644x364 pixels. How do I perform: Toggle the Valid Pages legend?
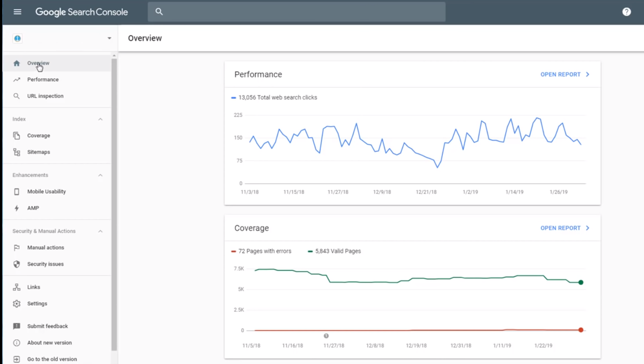pos(335,251)
